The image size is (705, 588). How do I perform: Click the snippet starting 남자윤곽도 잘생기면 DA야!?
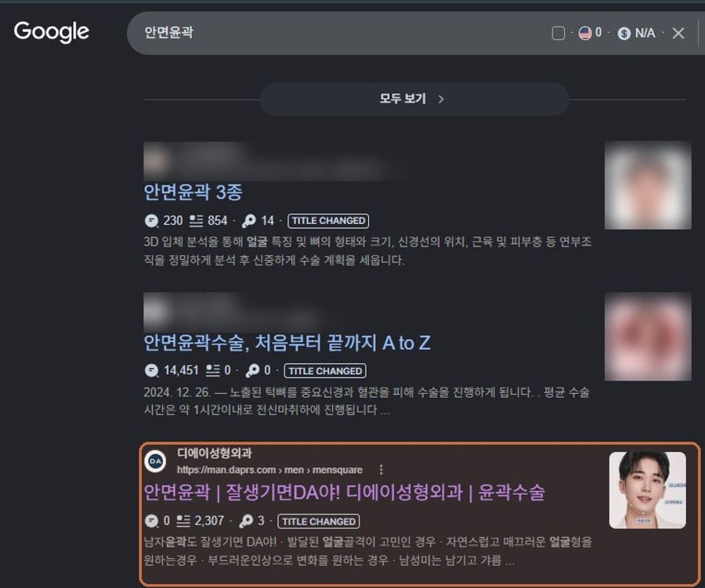[368, 551]
